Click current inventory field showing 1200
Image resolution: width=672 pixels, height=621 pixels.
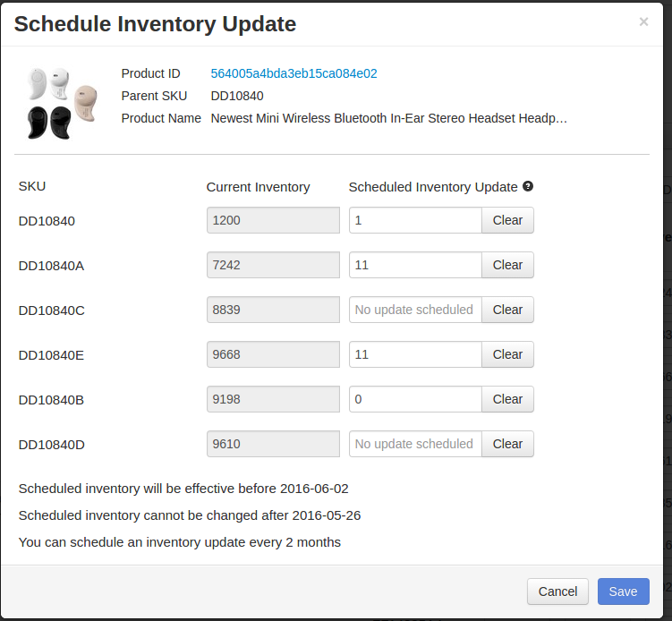point(273,220)
